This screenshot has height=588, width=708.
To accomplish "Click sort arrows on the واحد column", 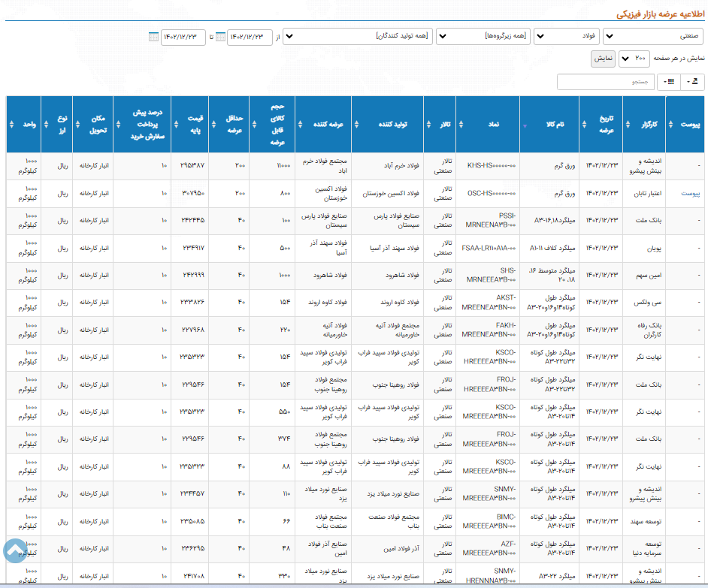I will tap(12, 125).
